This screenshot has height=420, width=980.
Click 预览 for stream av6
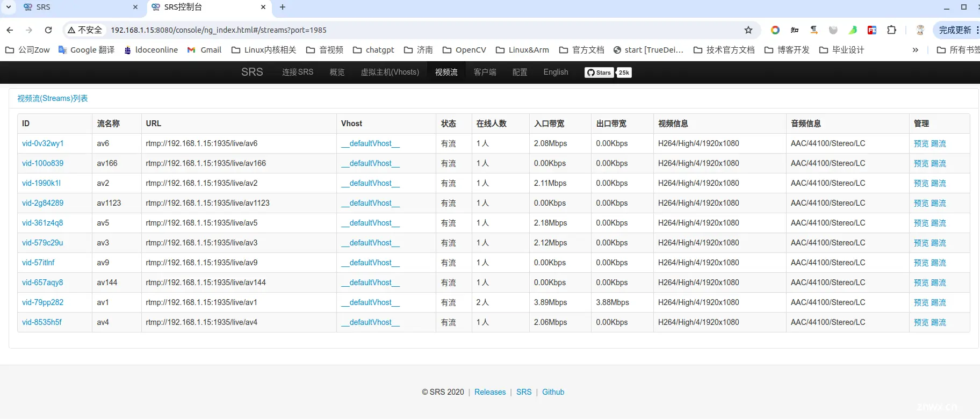point(921,143)
